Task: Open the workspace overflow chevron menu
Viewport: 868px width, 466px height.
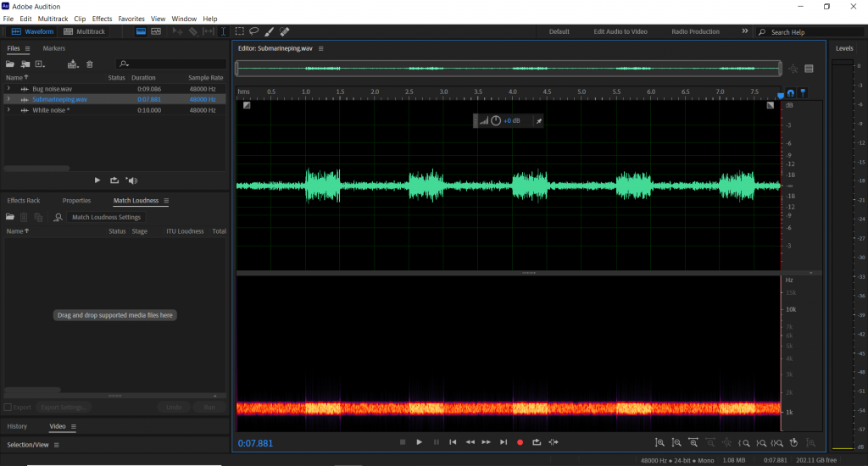Action: point(745,31)
